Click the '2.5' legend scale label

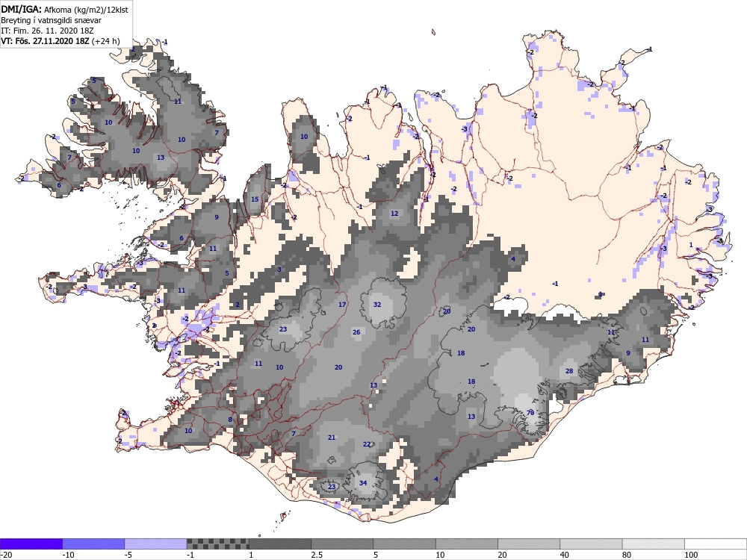(x=317, y=555)
